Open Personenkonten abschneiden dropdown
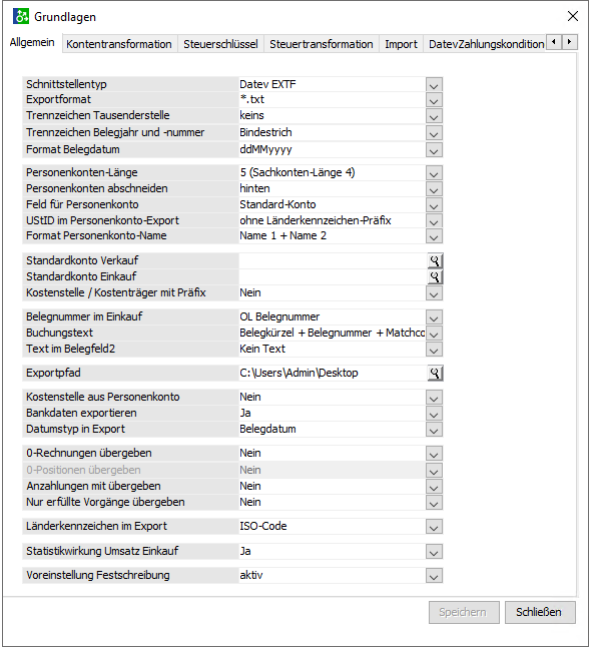 click(x=434, y=189)
